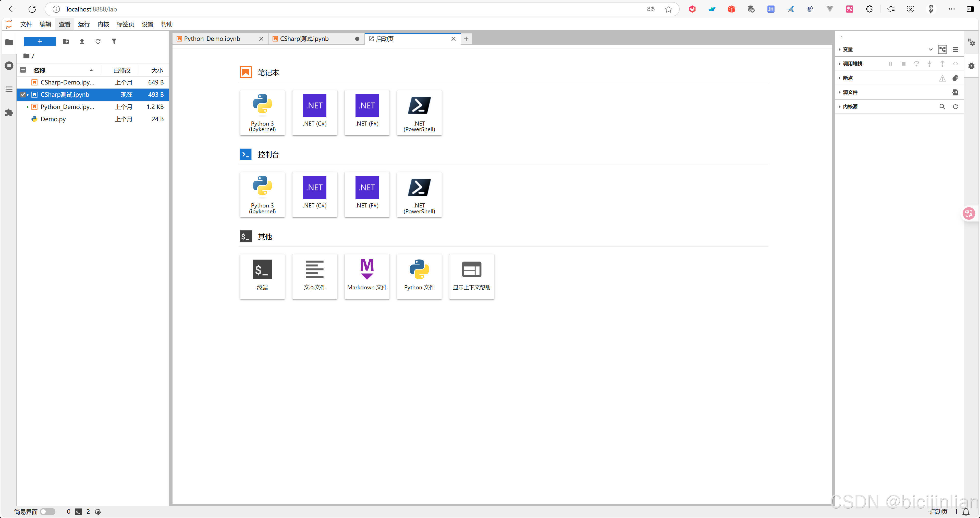Toggle the simple interface switch

[47, 512]
